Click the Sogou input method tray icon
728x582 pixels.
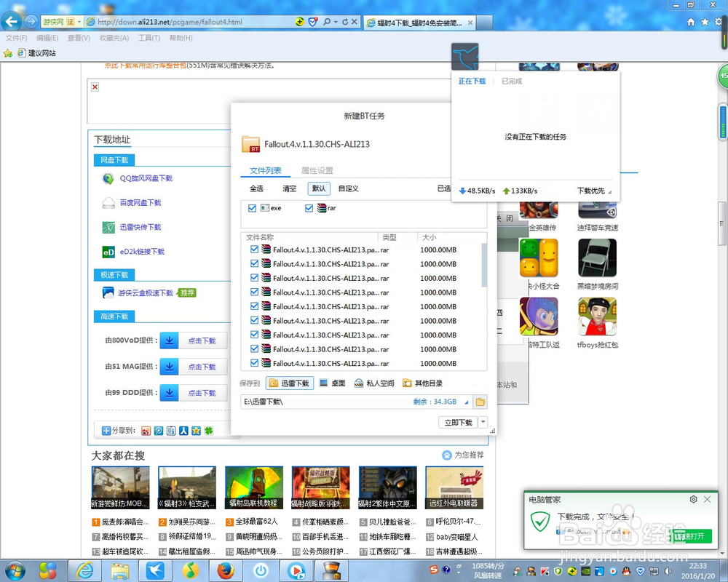(434, 570)
